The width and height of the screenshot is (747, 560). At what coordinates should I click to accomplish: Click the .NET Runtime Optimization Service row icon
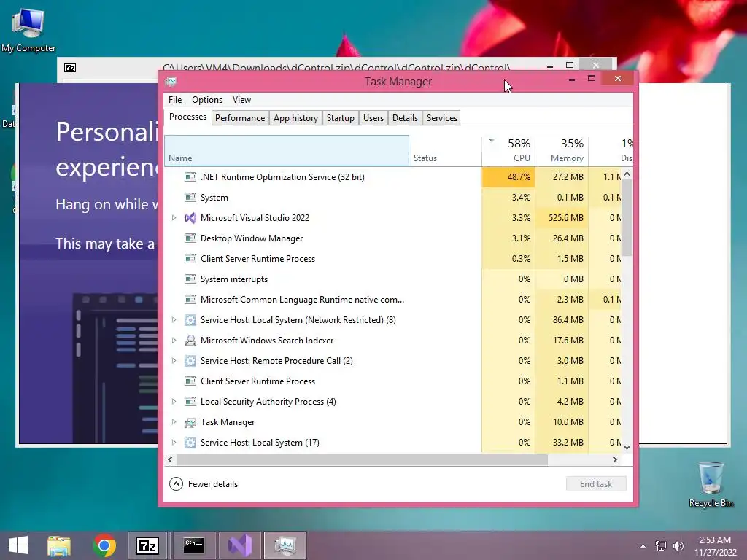pos(190,177)
